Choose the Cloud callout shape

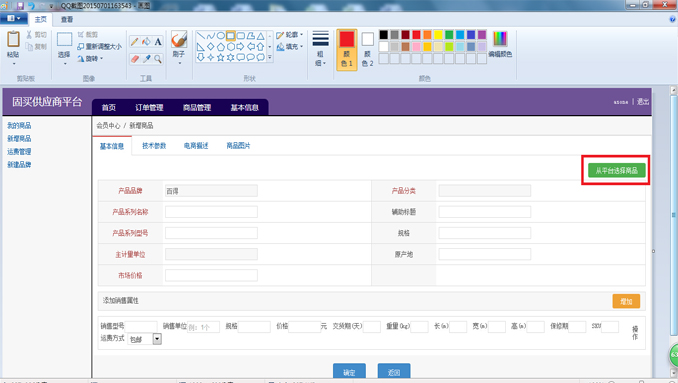(x=261, y=57)
